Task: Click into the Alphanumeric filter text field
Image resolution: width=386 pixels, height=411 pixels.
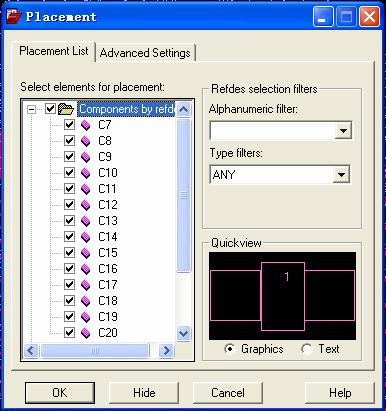Action: coord(272,130)
